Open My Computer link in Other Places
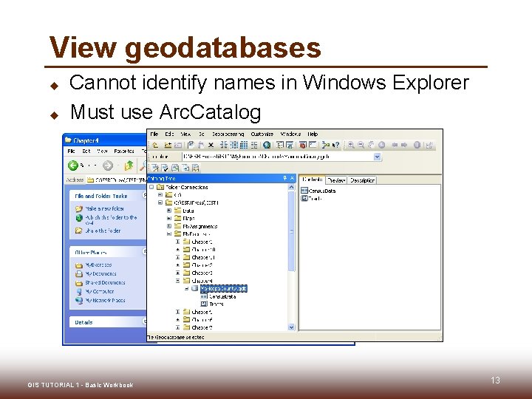The image size is (532, 399). click(100, 291)
